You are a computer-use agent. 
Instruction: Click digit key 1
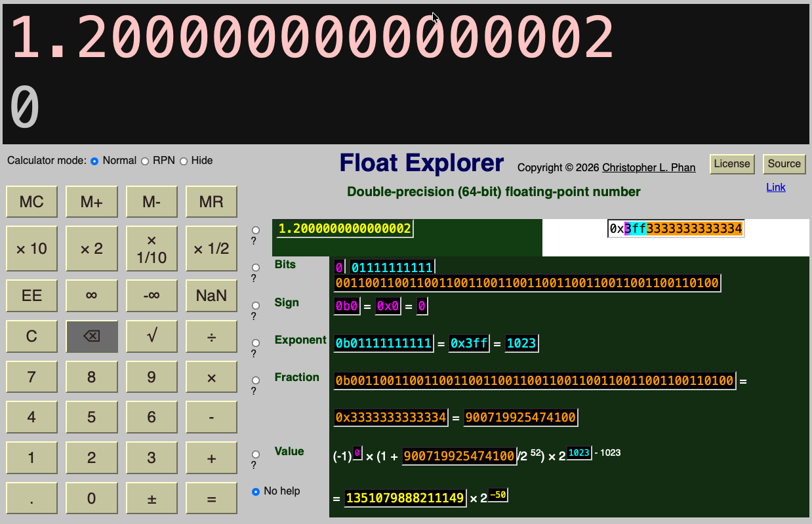32,458
